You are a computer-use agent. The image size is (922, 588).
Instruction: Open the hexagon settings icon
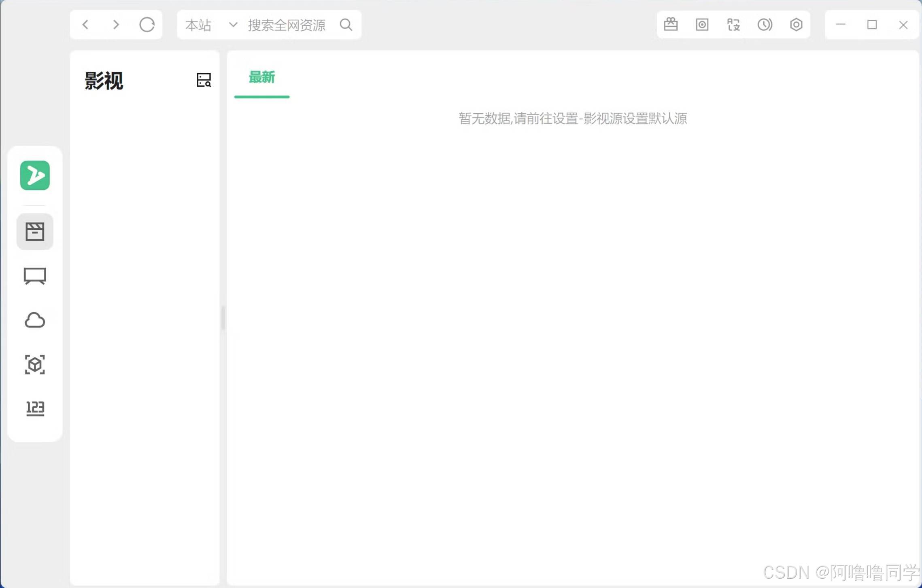(796, 25)
